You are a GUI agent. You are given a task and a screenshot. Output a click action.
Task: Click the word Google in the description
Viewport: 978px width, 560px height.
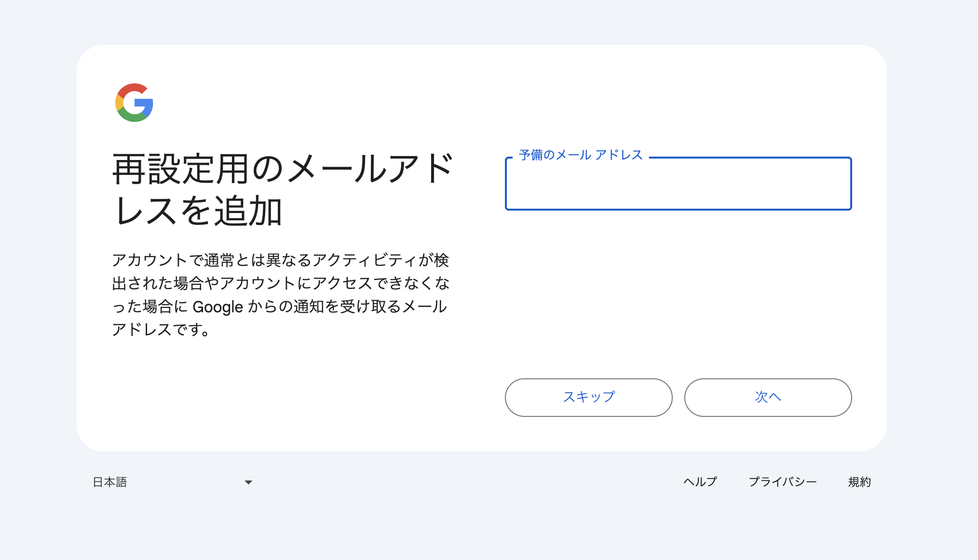217,307
